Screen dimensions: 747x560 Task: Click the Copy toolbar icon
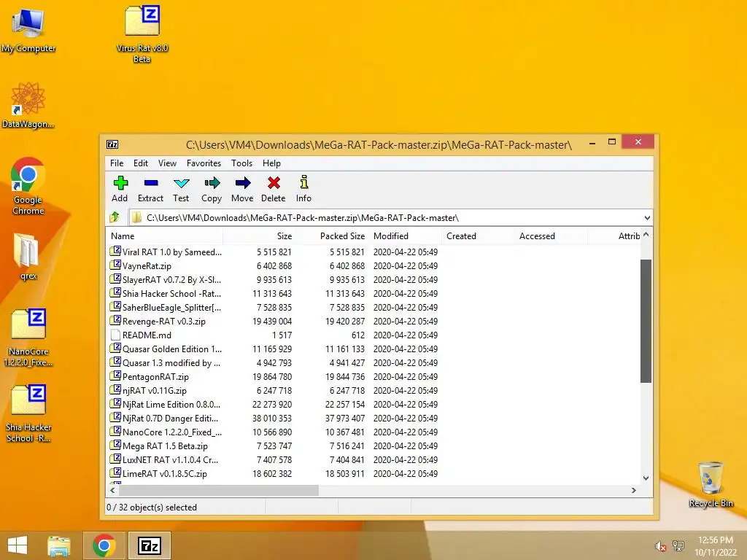pos(212,189)
